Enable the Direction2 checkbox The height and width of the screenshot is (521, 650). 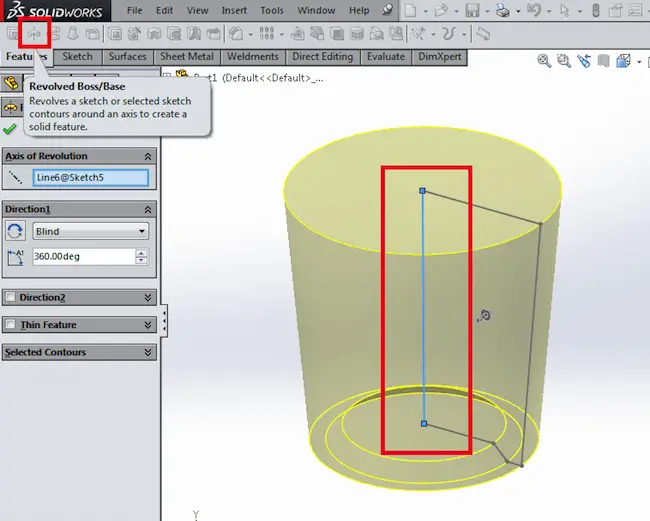coord(11,297)
